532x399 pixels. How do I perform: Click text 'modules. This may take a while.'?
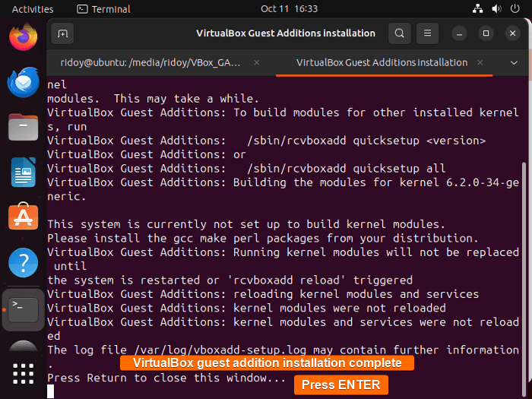pos(154,99)
